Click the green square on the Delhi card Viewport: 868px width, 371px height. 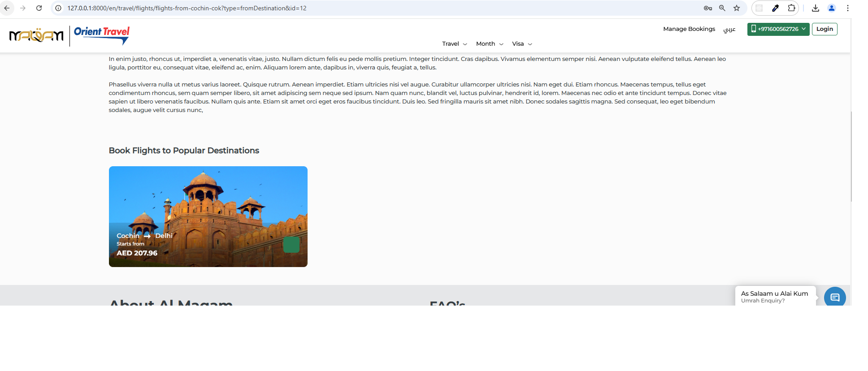tap(291, 245)
